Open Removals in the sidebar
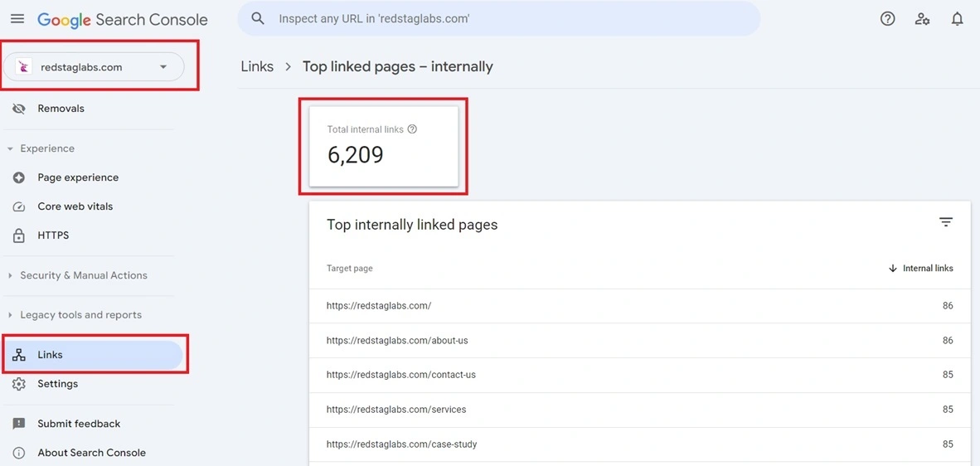Viewport: 980px width, 466px height. 61,109
